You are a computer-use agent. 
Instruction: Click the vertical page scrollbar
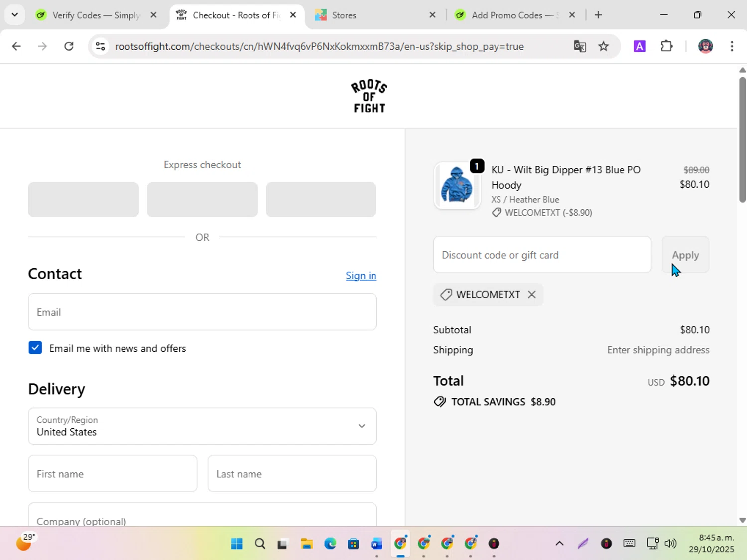tap(742, 139)
